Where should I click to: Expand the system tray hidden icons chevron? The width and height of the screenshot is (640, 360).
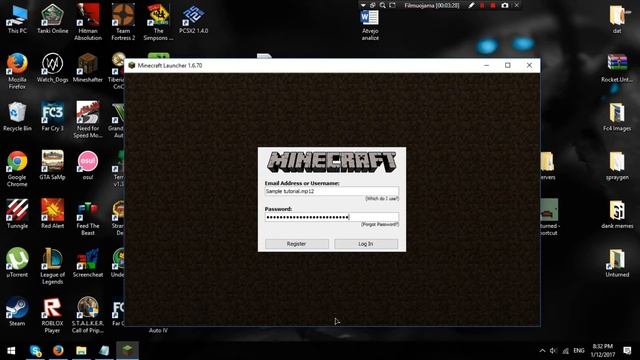click(542, 351)
